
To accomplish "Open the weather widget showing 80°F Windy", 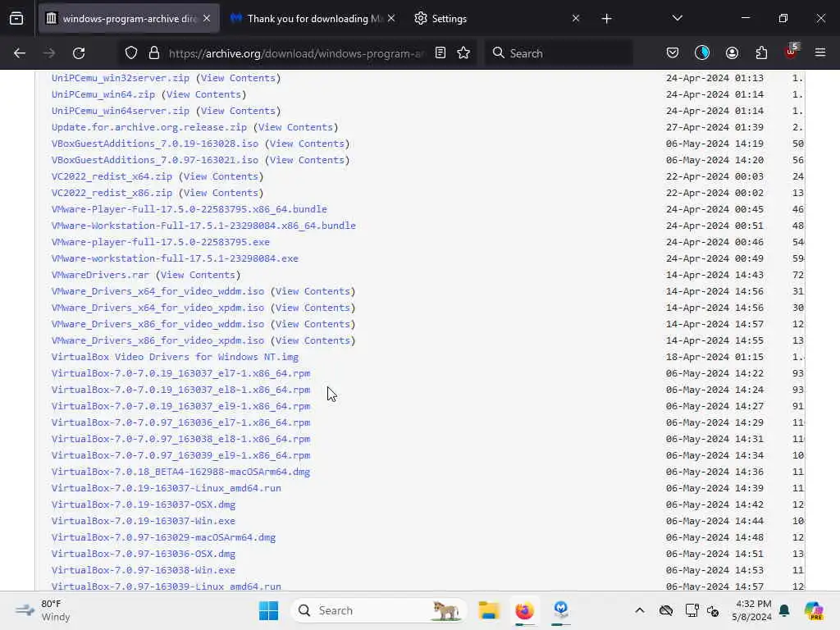I will pos(44,610).
